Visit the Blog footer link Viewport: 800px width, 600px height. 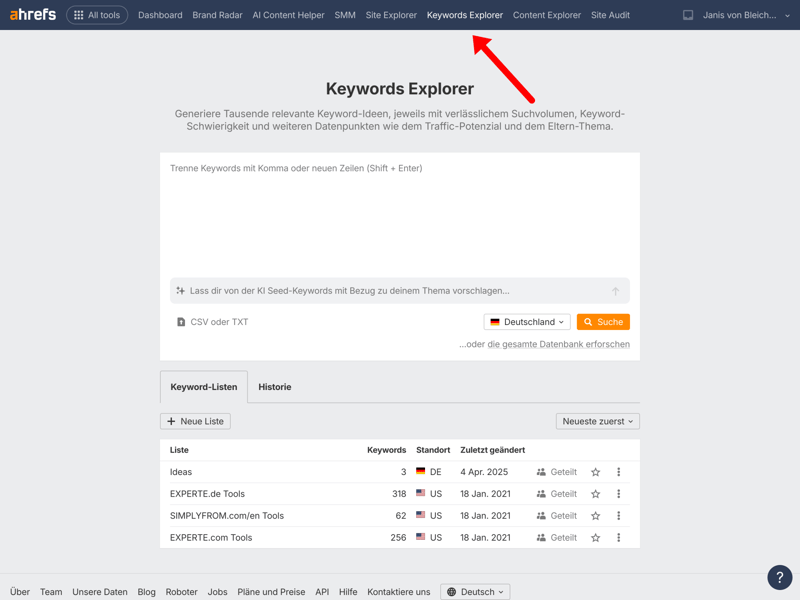coord(146,592)
